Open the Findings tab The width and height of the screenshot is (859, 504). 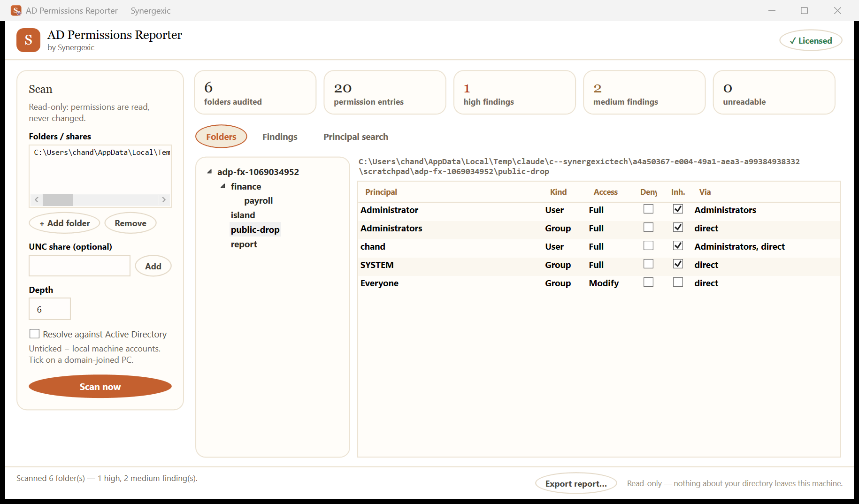pos(280,137)
